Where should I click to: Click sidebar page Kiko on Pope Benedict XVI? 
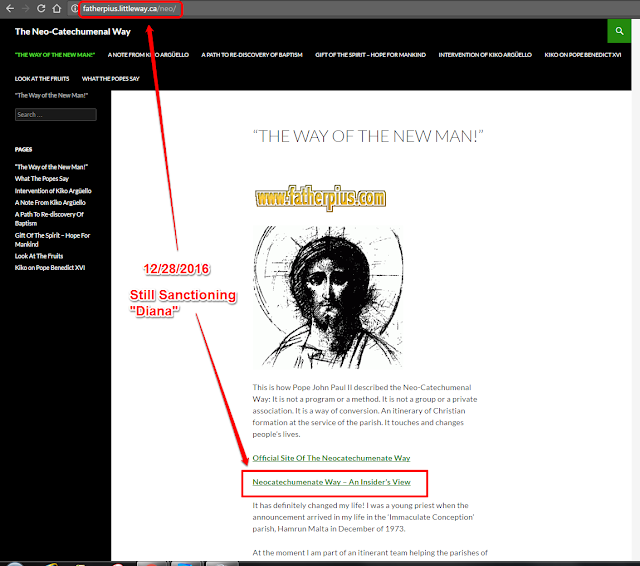[50, 268]
